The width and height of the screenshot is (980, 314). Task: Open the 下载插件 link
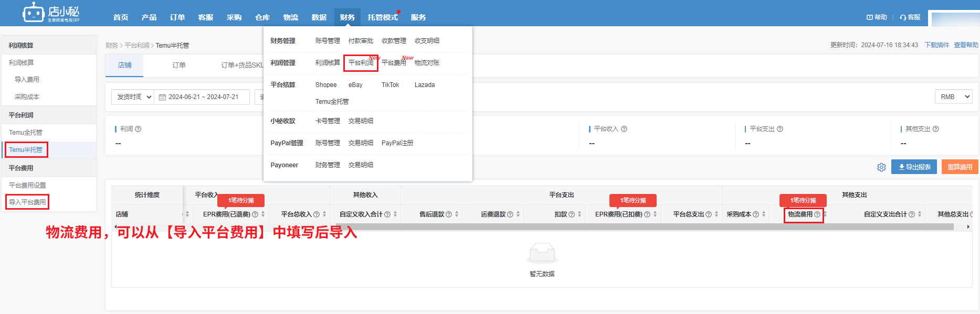coord(937,45)
